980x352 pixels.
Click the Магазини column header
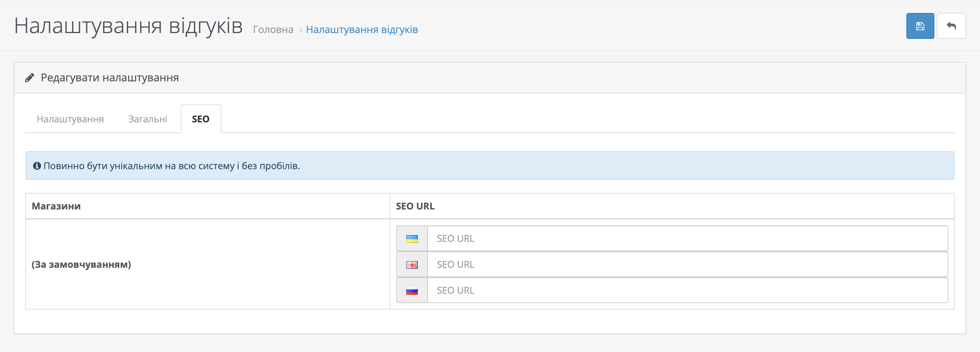coord(56,206)
